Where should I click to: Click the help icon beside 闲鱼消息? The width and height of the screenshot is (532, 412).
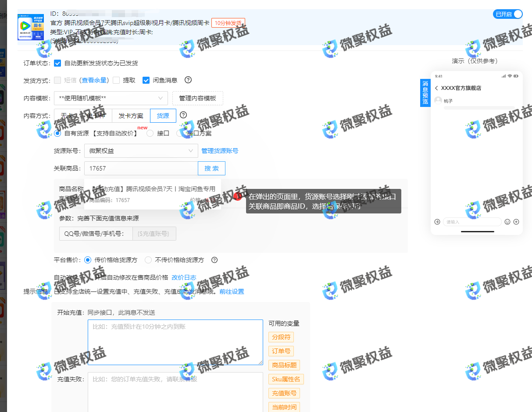(x=188, y=80)
